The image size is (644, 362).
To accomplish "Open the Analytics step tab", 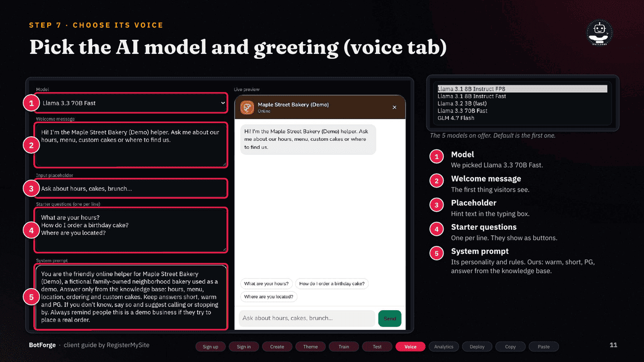I will 444,346.
